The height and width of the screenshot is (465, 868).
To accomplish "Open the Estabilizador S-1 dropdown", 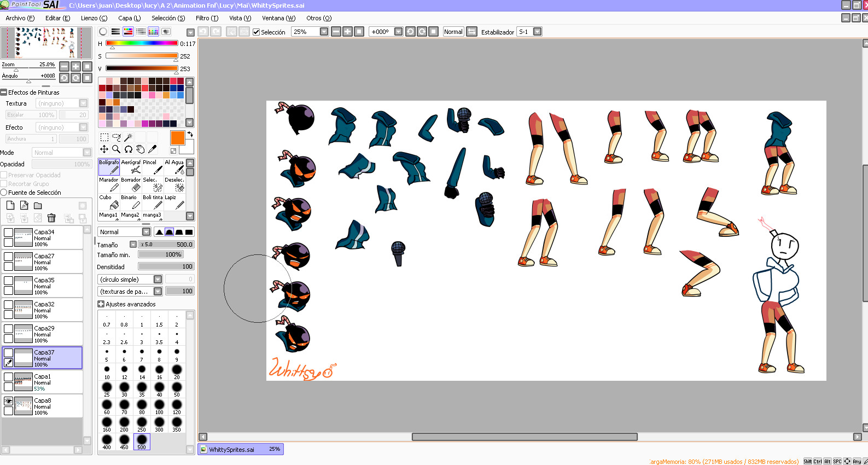I will tap(537, 32).
